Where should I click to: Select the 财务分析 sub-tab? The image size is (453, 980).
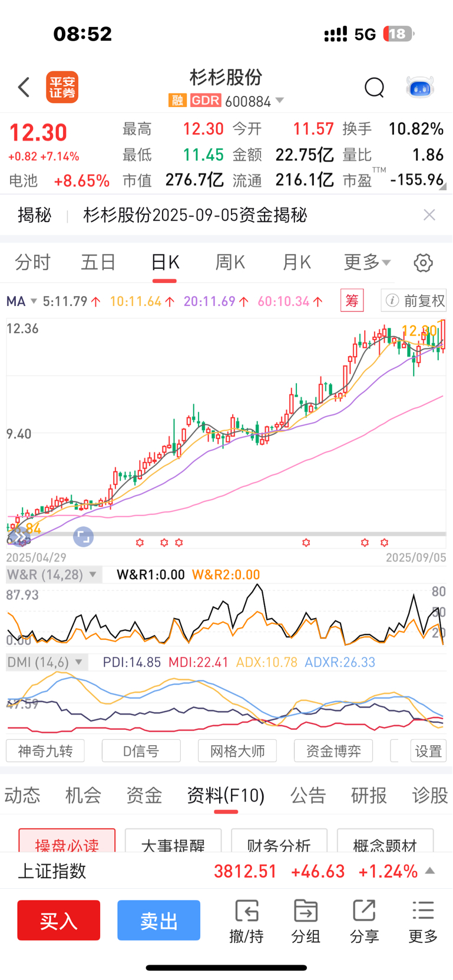[279, 841]
